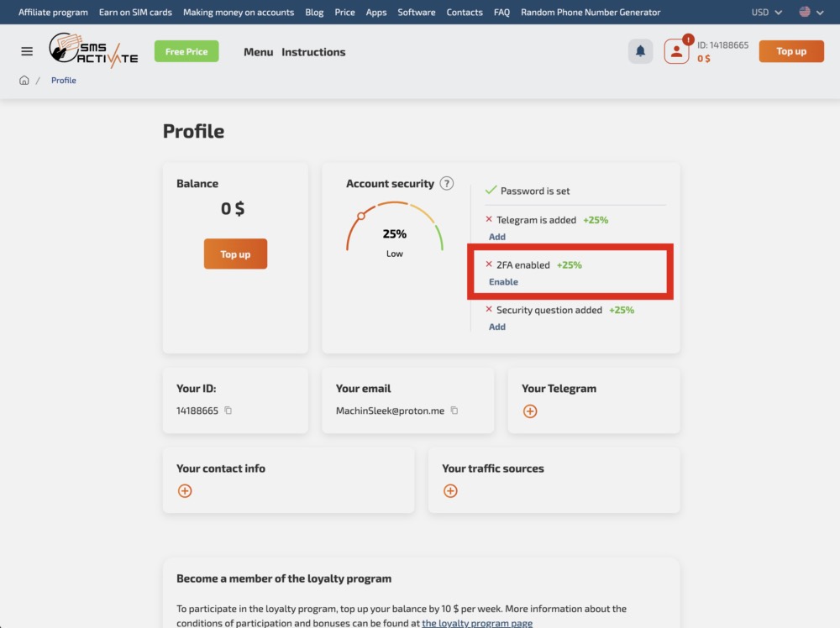Select the MachinSleek@proton.me email text
The height and width of the screenshot is (628, 840).
[390, 411]
